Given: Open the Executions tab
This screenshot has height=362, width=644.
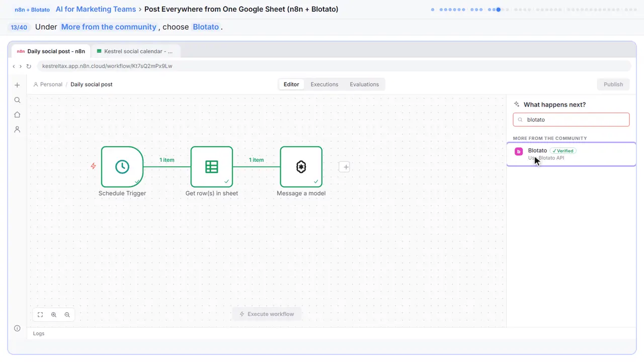Looking at the screenshot, I should [325, 84].
